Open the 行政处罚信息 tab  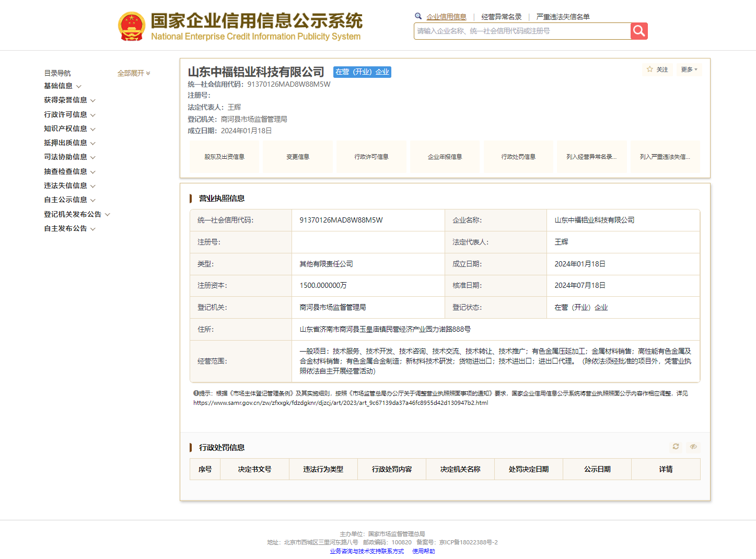point(518,157)
